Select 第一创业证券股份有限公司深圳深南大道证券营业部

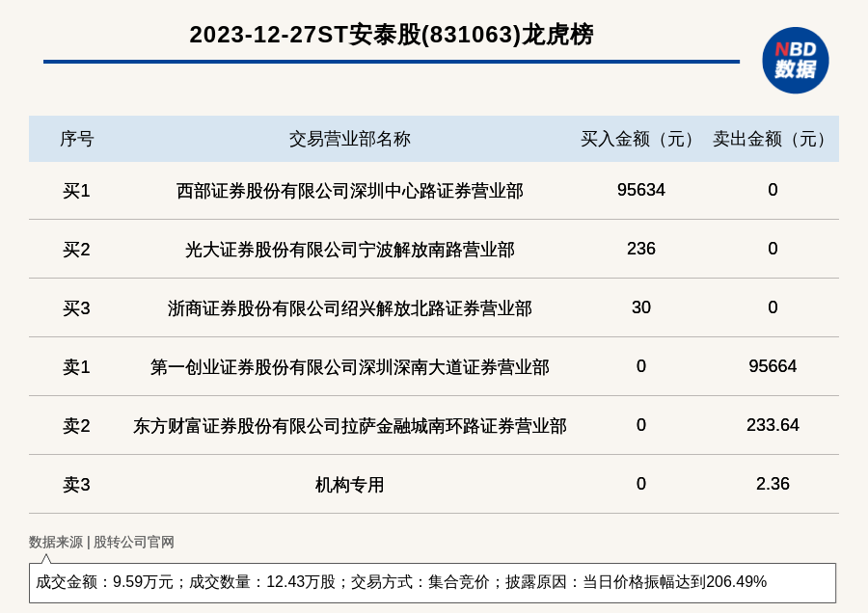350,367
